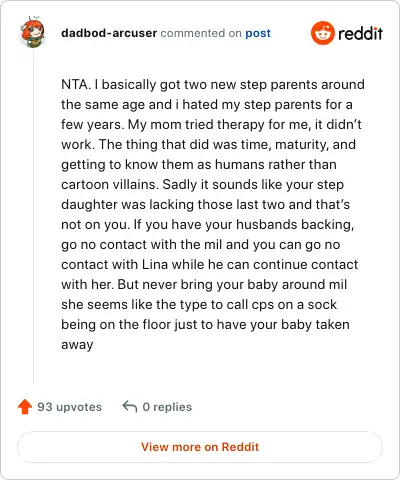
Task: Click the orange upvote arrow icon
Action: 25,407
